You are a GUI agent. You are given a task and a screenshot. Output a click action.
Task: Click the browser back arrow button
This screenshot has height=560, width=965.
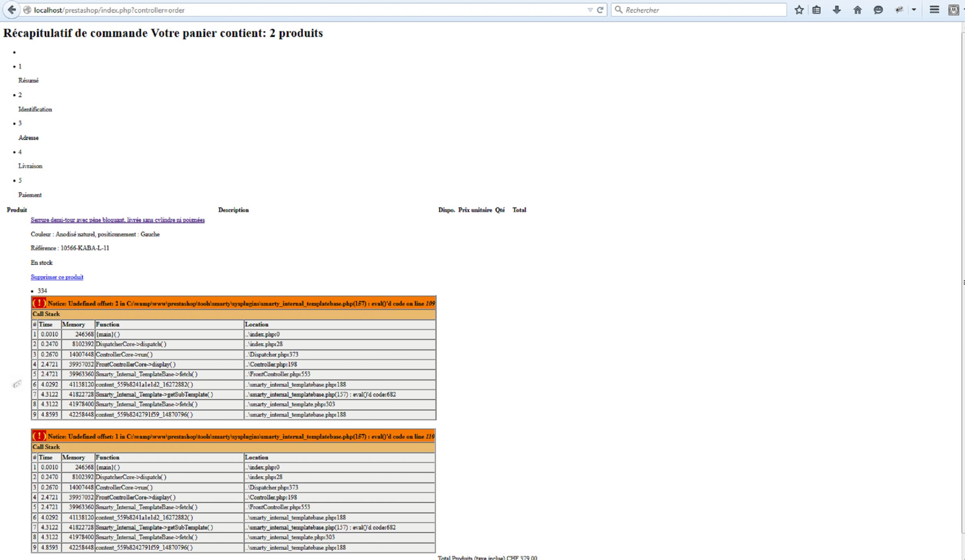(12, 10)
